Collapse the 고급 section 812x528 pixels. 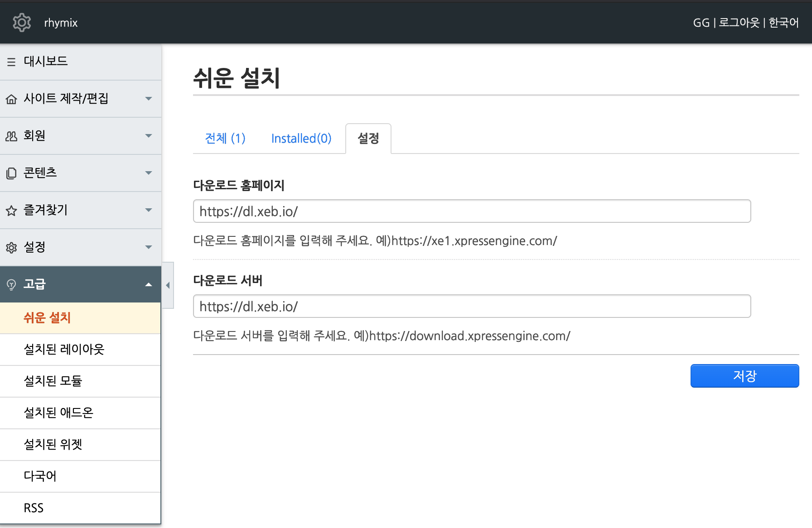tap(149, 284)
